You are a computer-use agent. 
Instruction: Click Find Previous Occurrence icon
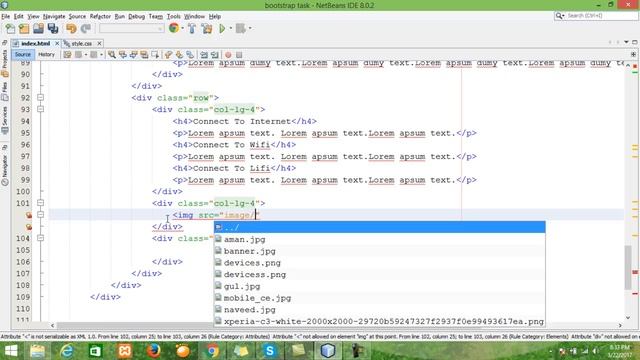click(122, 55)
